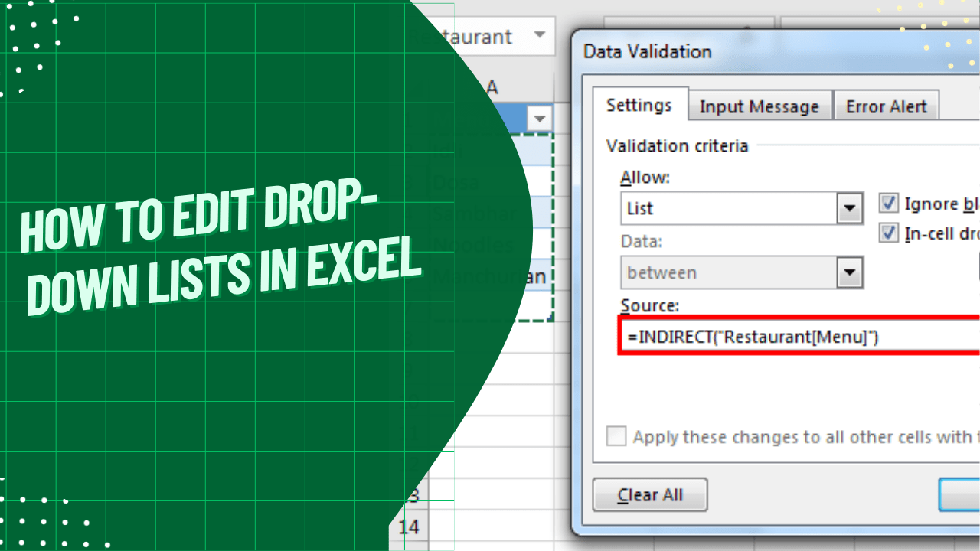Click the OK button at bottom right
This screenshot has height=551, width=980.
pyautogui.click(x=966, y=494)
